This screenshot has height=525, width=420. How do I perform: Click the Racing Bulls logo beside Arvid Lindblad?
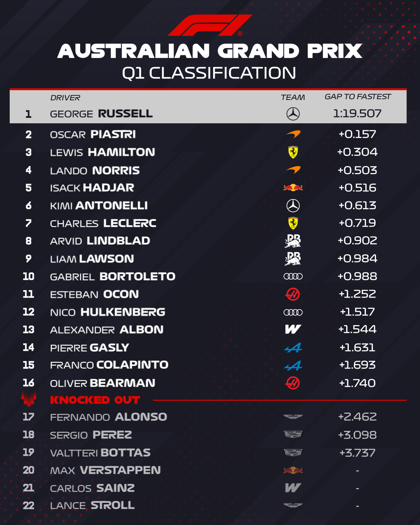[x=293, y=241]
